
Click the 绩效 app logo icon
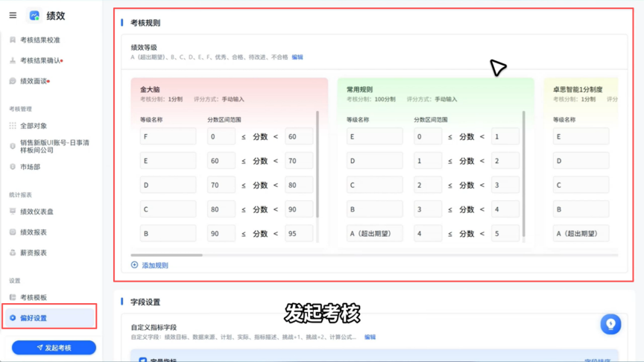34,16
